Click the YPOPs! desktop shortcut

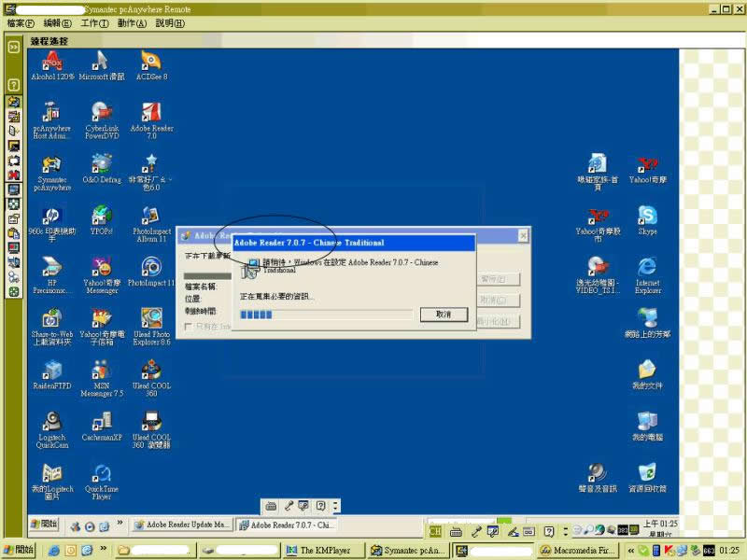tap(102, 220)
